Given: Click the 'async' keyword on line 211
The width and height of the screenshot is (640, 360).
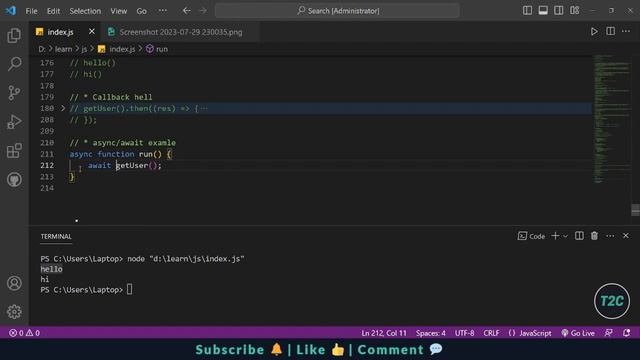Looking at the screenshot, I should tap(81, 154).
